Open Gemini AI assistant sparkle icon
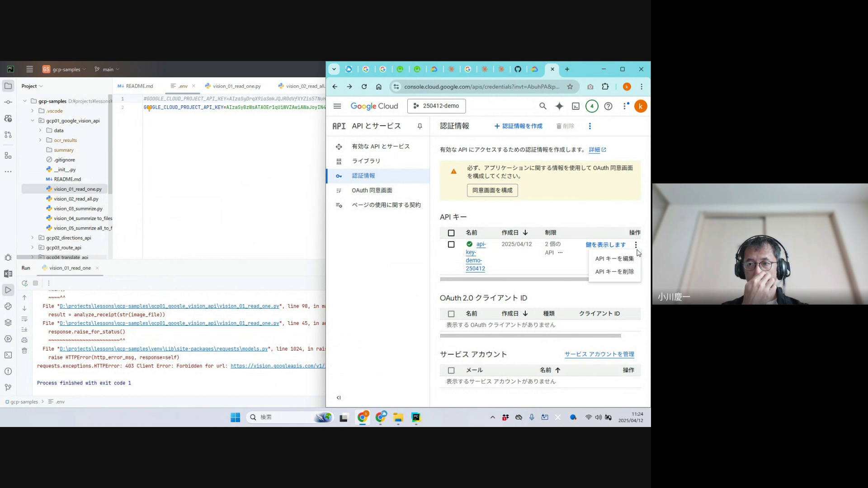 [x=559, y=106]
